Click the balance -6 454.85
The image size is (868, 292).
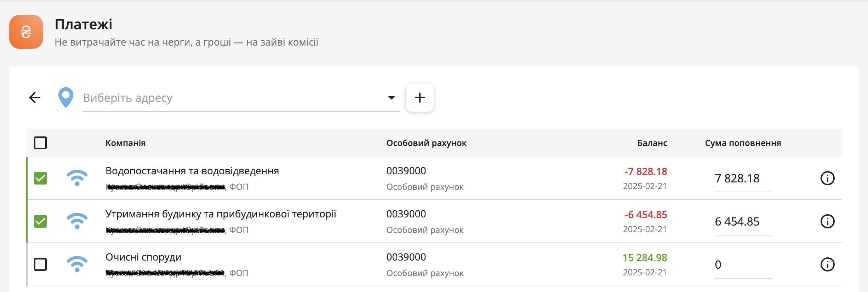(646, 215)
